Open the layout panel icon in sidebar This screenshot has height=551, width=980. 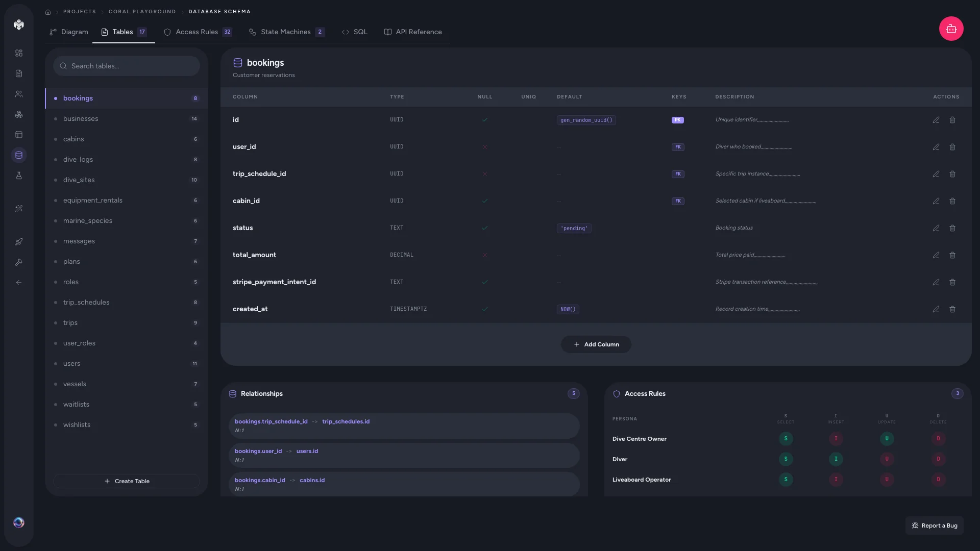tap(19, 135)
